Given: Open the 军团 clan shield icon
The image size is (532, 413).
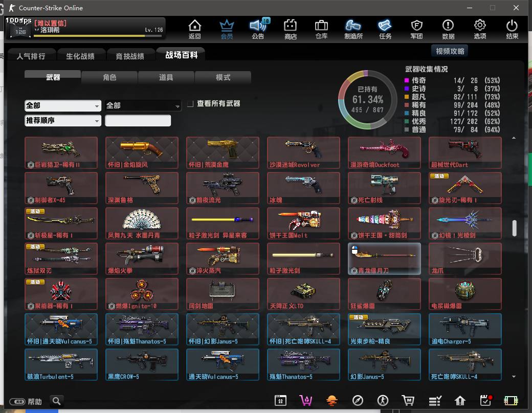Looking at the screenshot, I should (416, 29).
